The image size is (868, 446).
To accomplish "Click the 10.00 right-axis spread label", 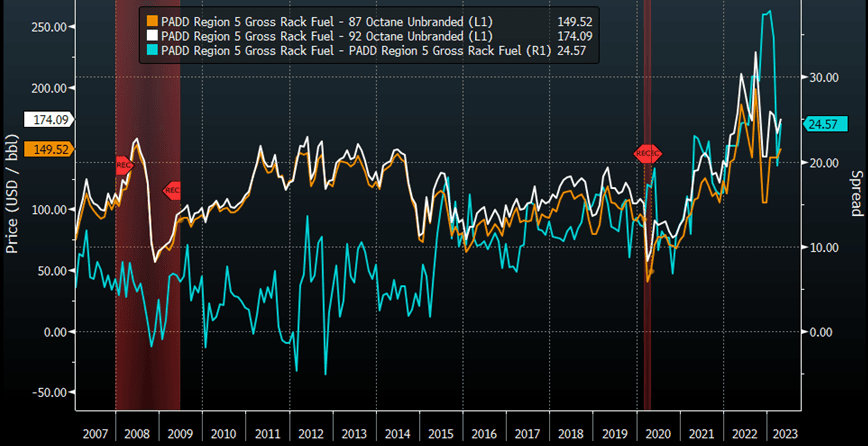I will (x=824, y=247).
